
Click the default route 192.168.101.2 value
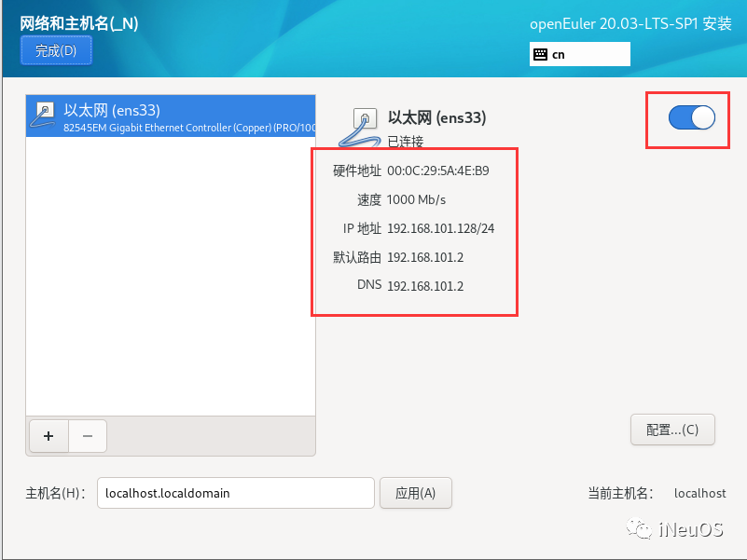(x=425, y=257)
